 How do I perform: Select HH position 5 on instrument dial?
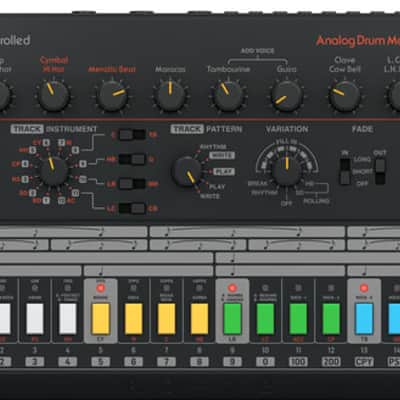click(32, 150)
